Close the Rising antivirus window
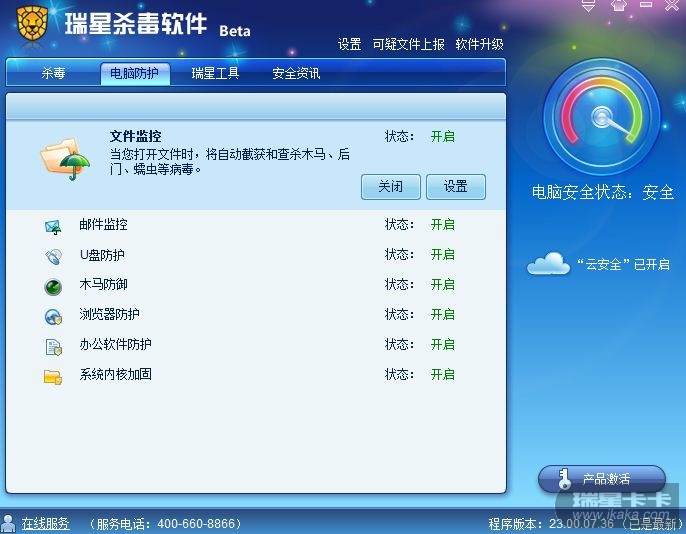 pos(672,5)
